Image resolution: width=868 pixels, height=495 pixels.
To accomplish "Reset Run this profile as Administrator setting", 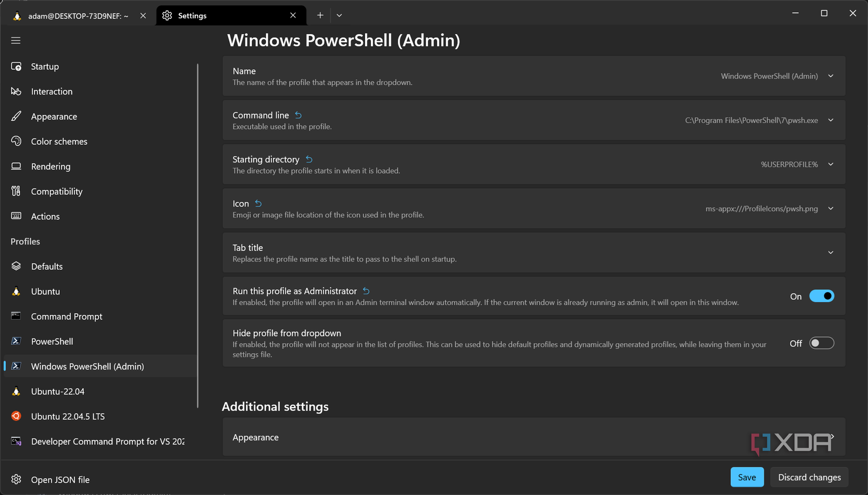I will (366, 291).
